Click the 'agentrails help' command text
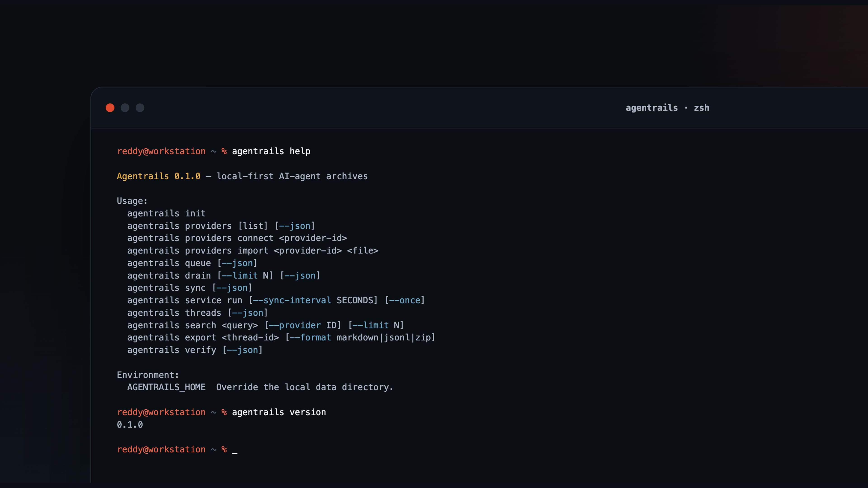Viewport: 868px width, 488px height. (271, 151)
